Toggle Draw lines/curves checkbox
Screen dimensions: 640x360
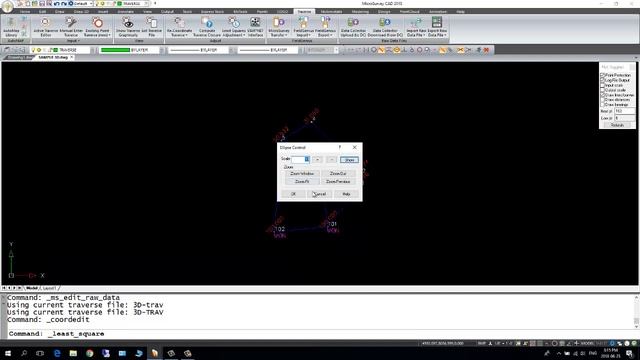602,95
